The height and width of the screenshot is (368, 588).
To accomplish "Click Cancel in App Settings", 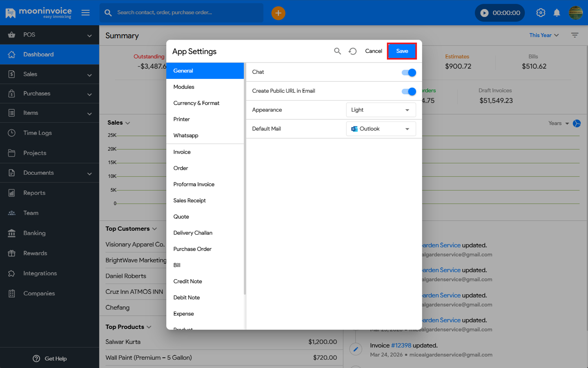I will [x=373, y=51].
